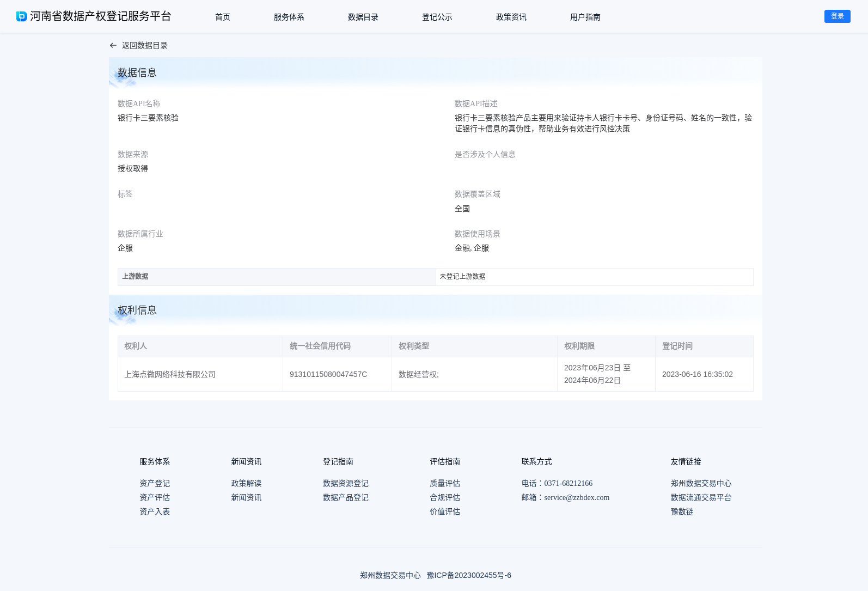Click registration time 2023-06-16 16:35:02
The image size is (868, 591).
698,374
